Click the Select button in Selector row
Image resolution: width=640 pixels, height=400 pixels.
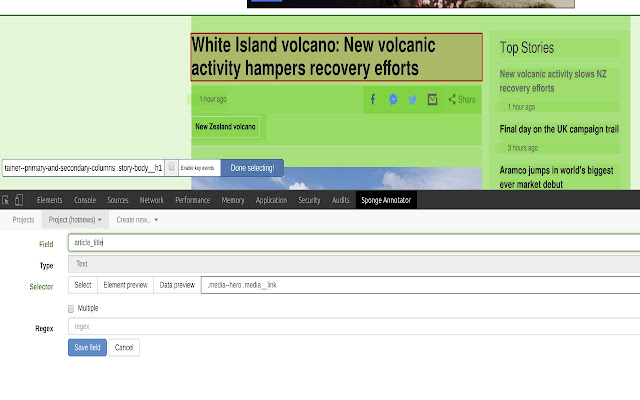pos(83,285)
